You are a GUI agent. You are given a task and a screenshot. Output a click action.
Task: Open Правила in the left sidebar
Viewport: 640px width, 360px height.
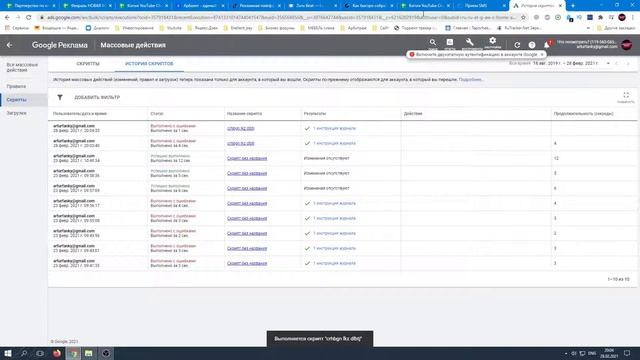pyautogui.click(x=16, y=87)
